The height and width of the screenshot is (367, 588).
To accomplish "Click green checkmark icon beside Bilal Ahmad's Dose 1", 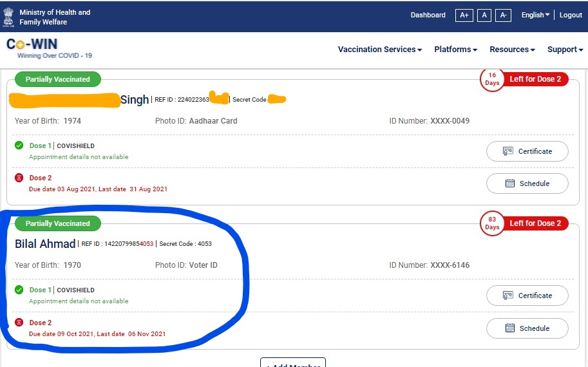I will click(x=19, y=290).
